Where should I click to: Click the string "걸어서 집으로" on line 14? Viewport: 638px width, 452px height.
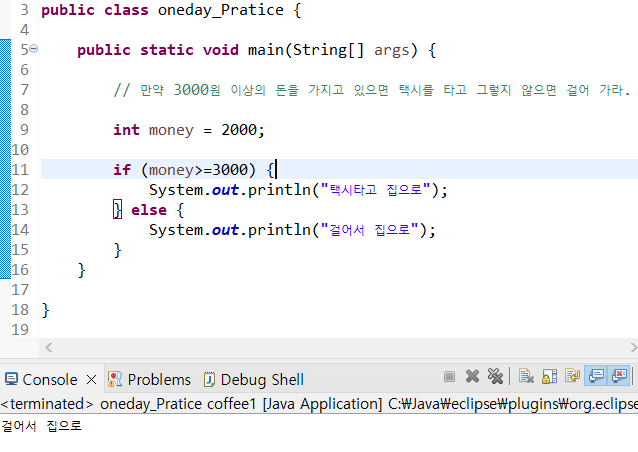370,230
